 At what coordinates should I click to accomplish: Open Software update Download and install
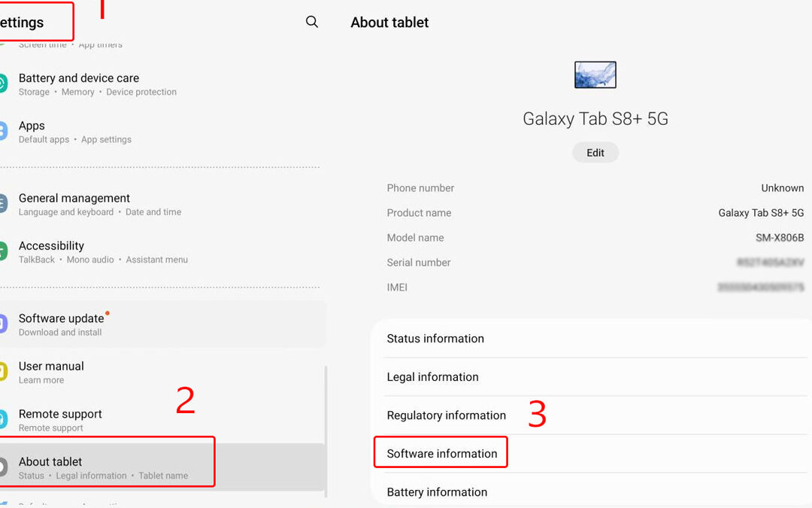[x=162, y=324]
